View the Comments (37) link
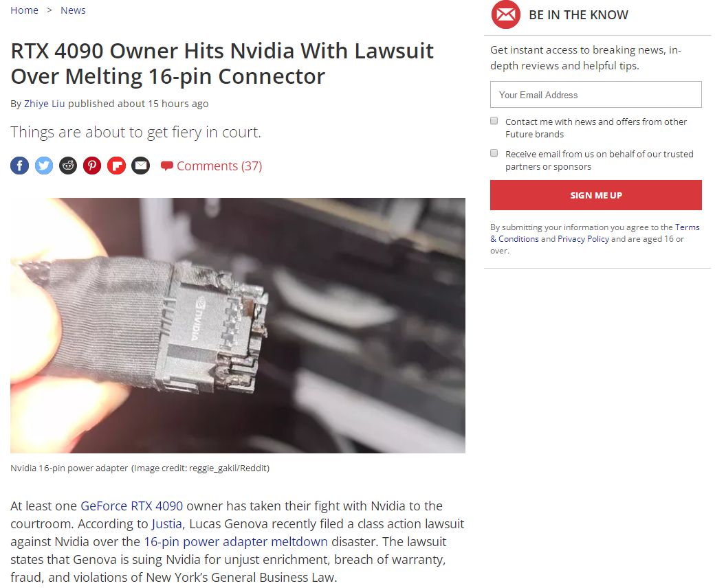 [219, 166]
